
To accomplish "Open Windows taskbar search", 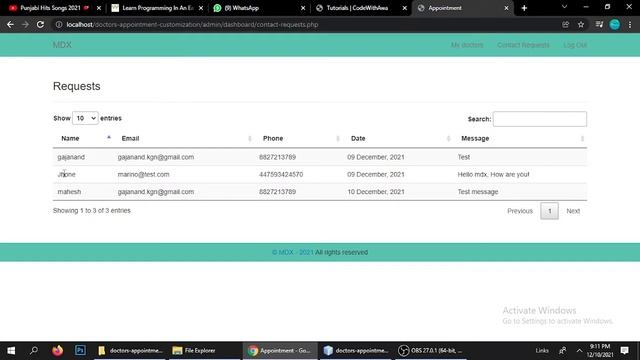I will (x=34, y=351).
